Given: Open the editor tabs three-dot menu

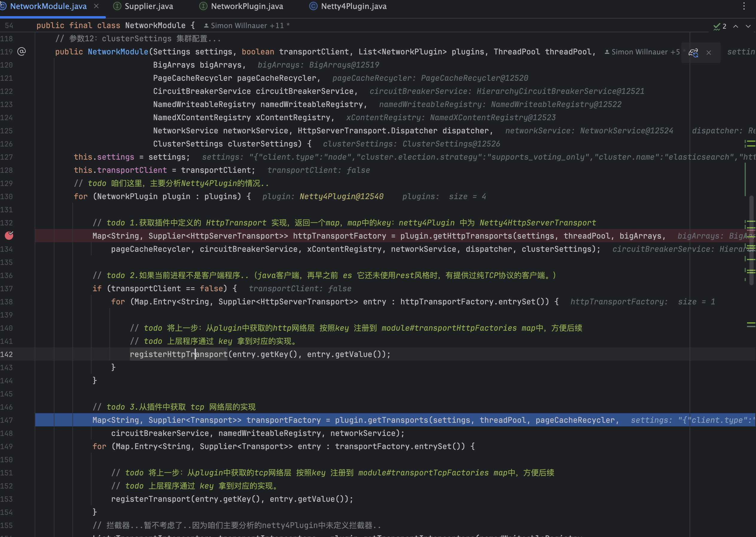Looking at the screenshot, I should coord(744,6).
